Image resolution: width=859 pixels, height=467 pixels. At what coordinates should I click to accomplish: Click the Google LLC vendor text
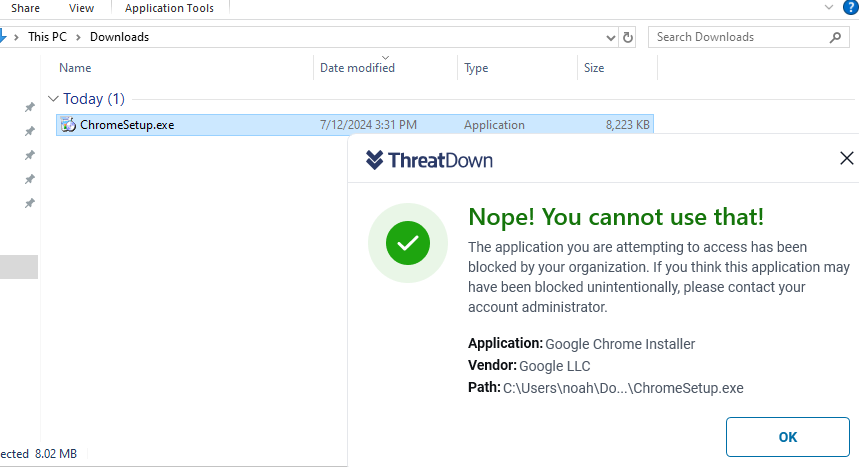554,366
